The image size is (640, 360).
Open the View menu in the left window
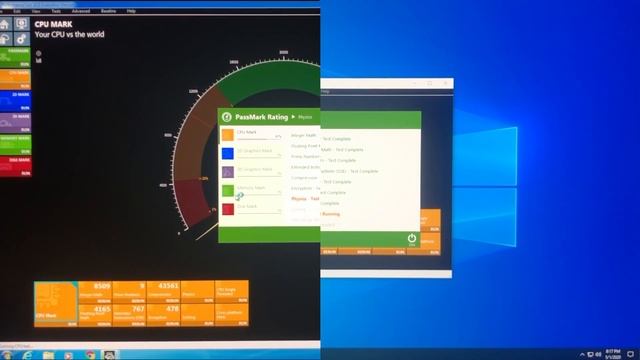36,11
